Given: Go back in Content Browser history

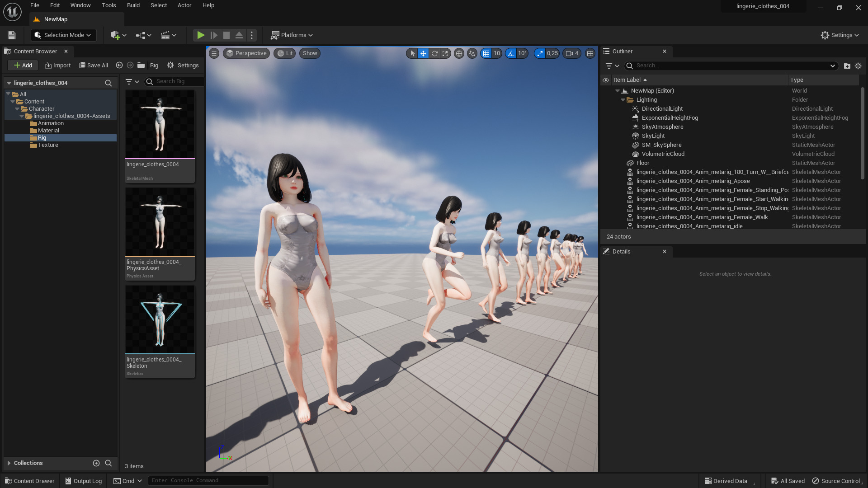Looking at the screenshot, I should click(x=119, y=66).
